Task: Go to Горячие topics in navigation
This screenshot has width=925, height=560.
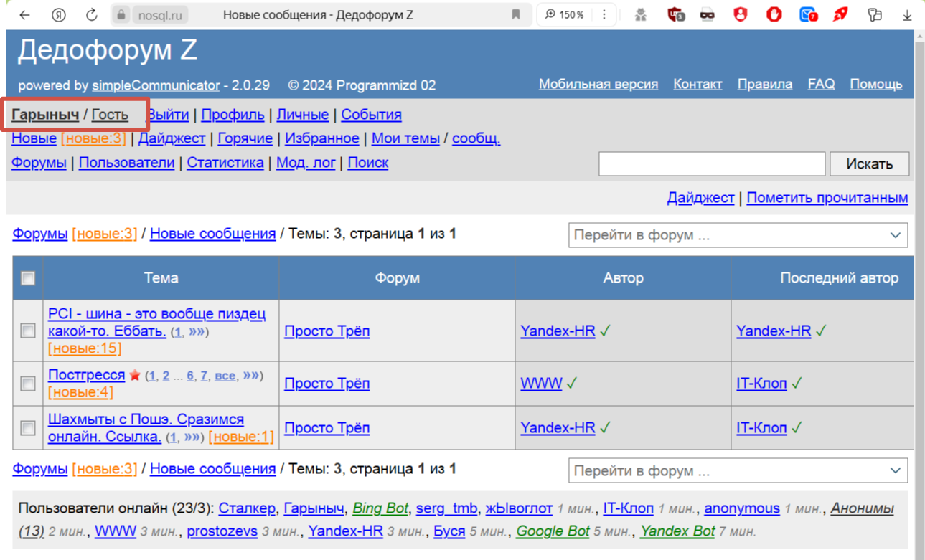Action: click(x=245, y=138)
